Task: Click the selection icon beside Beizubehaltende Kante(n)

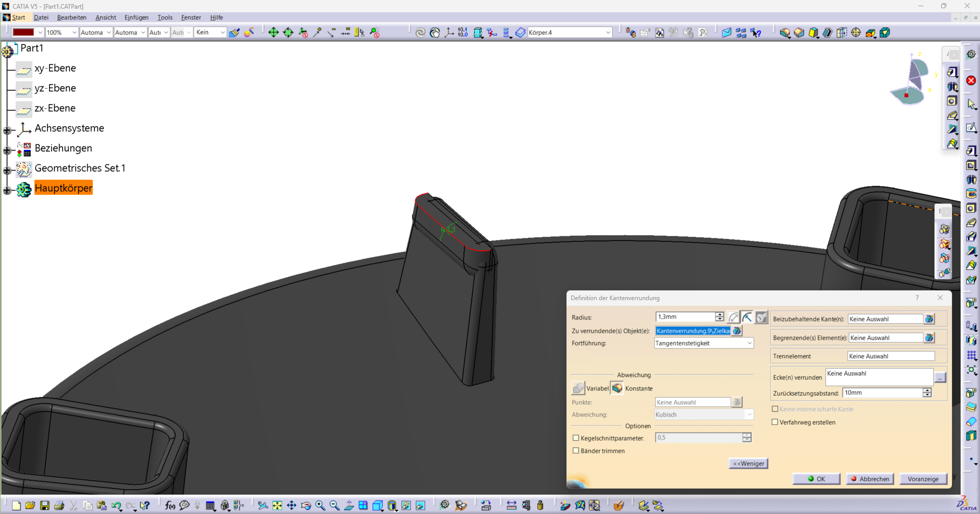Action: click(929, 319)
